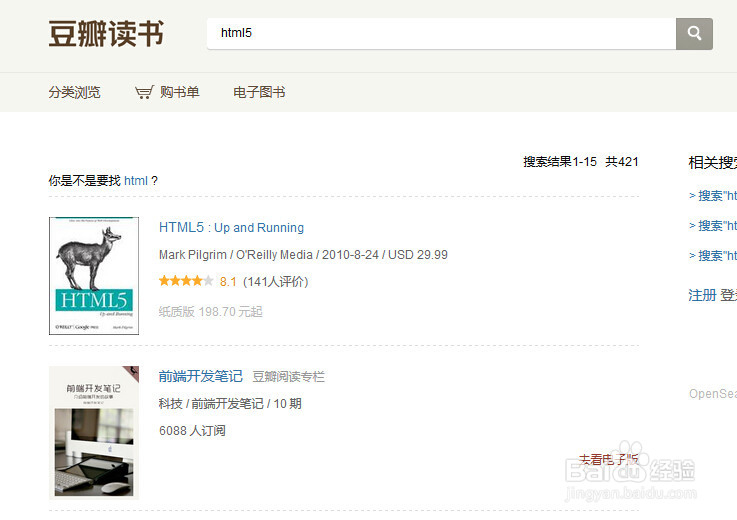Click 搜索结果1-15 共421 text

(581, 162)
